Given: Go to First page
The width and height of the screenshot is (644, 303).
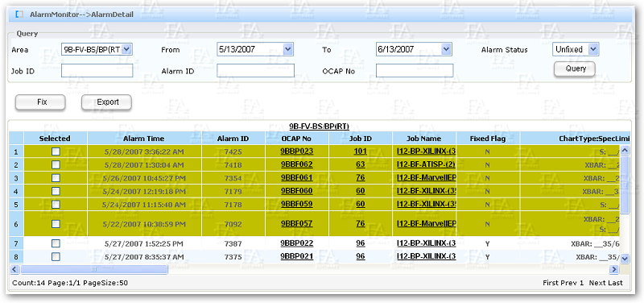Looking at the screenshot, I should point(551,283).
